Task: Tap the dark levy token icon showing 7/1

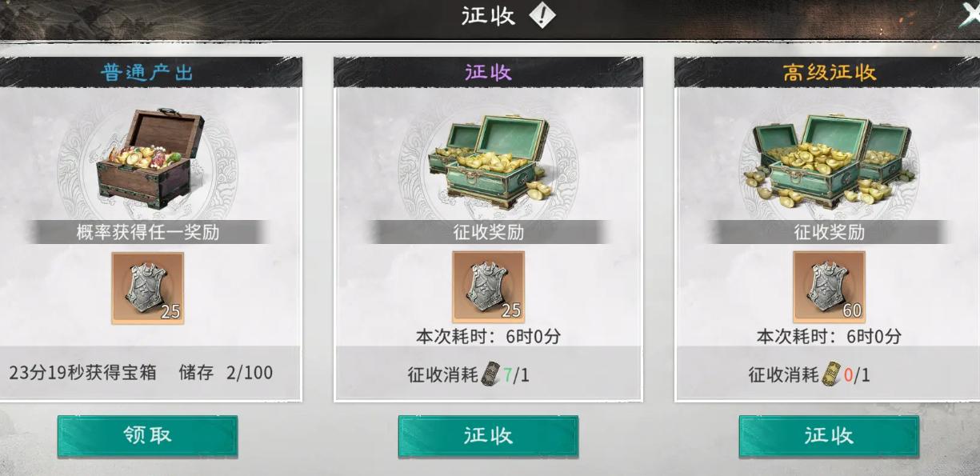Action: (x=491, y=374)
